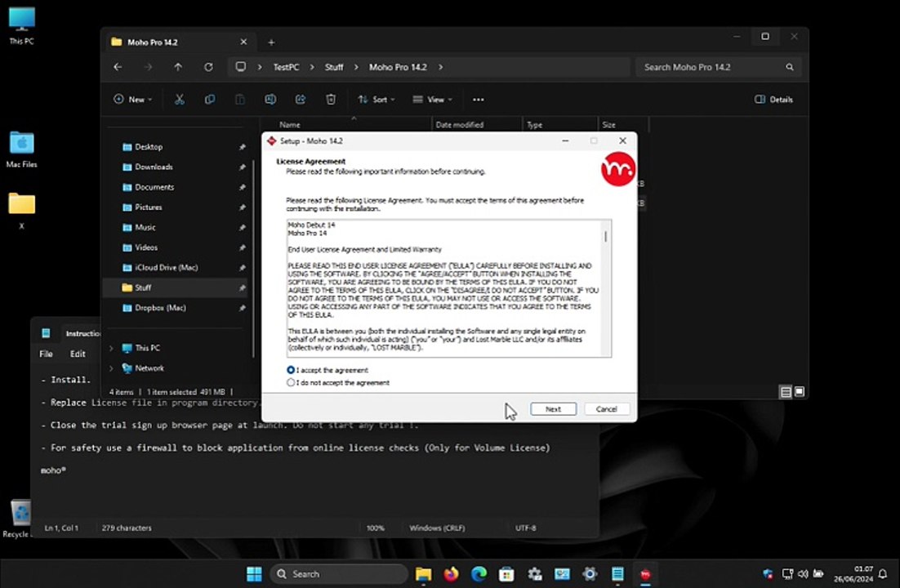900x588 pixels.
Task: Open the See more ellipsis menu
Action: pyautogui.click(x=478, y=100)
